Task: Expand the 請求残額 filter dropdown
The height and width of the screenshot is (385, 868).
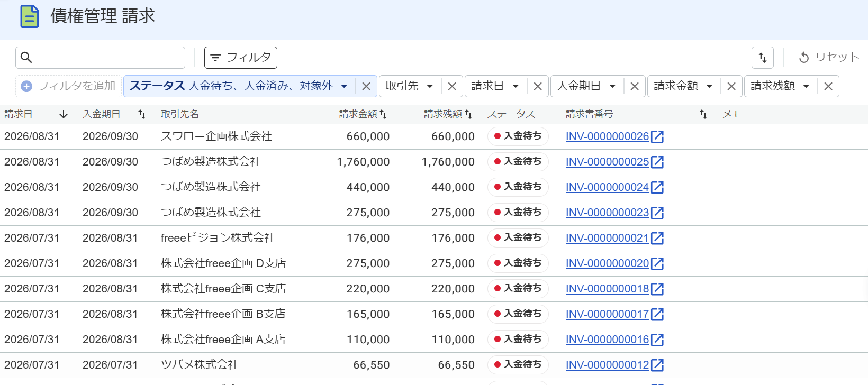Action: click(806, 86)
